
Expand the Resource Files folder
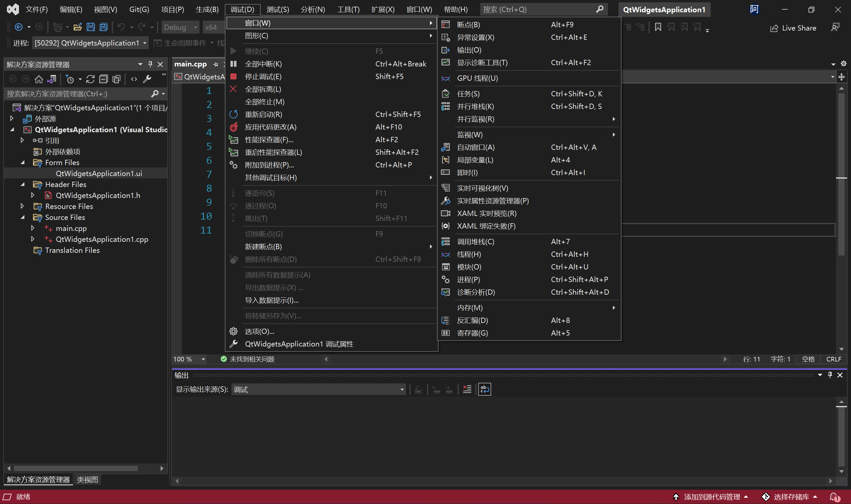(22, 206)
